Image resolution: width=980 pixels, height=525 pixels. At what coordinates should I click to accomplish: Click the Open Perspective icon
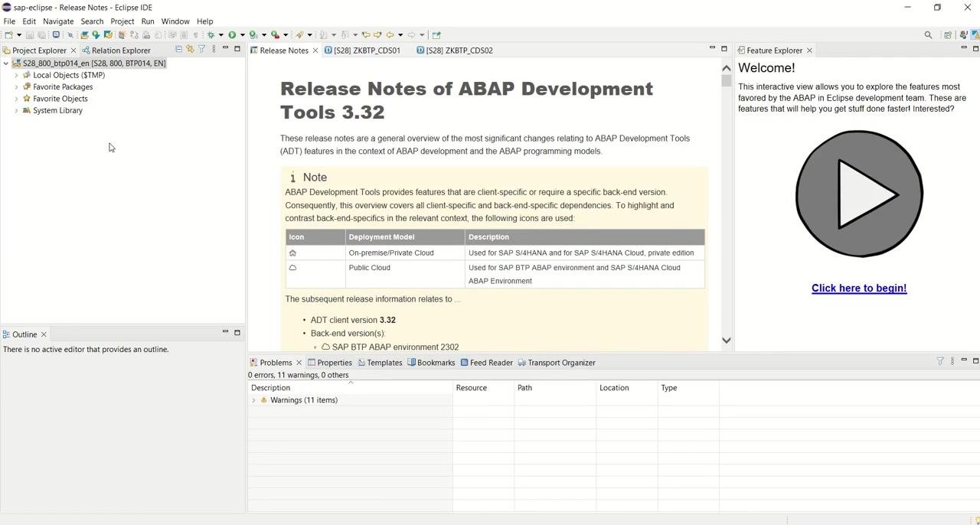point(948,35)
